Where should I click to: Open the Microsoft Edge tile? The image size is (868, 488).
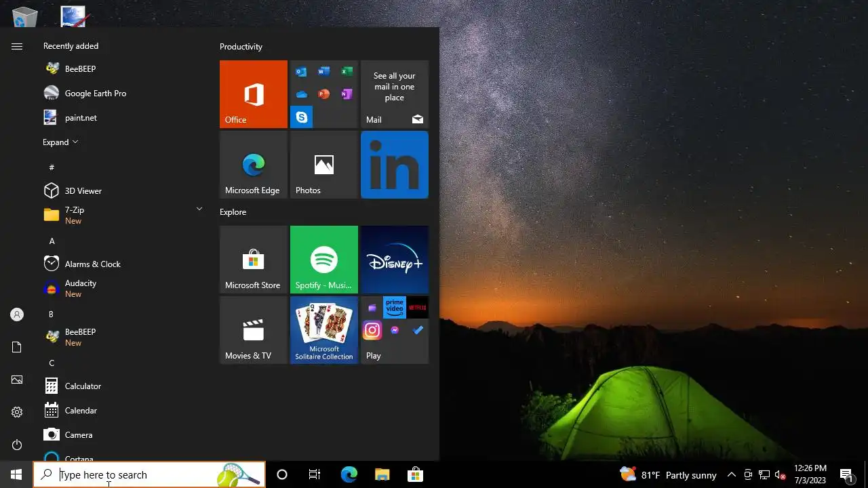(x=254, y=165)
